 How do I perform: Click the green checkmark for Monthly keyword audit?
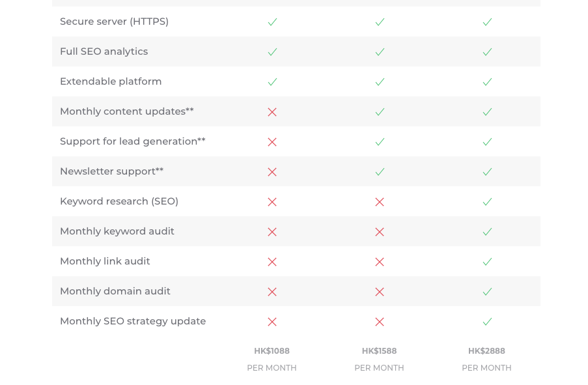point(487,232)
